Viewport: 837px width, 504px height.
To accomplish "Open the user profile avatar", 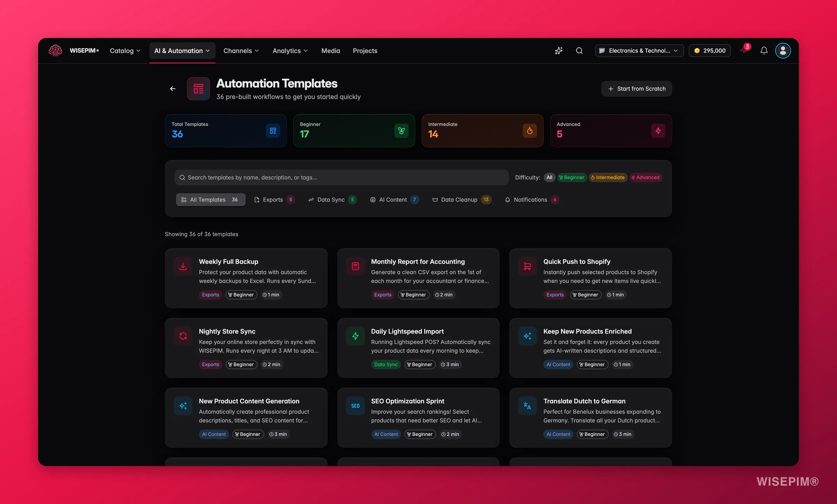I will [783, 51].
